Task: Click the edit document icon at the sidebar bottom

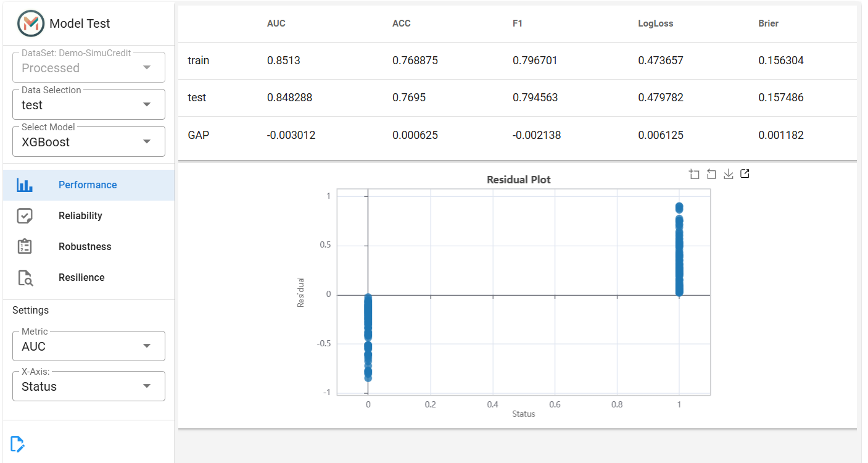Action: [x=17, y=443]
